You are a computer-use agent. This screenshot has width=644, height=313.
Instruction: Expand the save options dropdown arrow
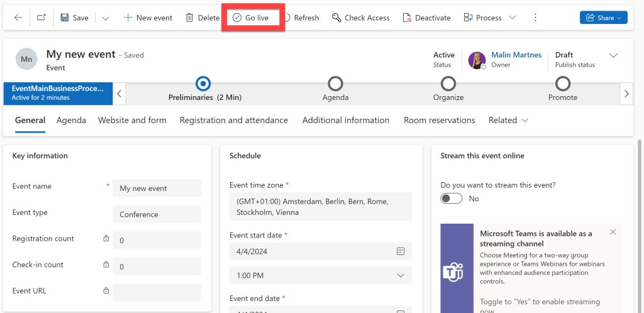(x=105, y=18)
